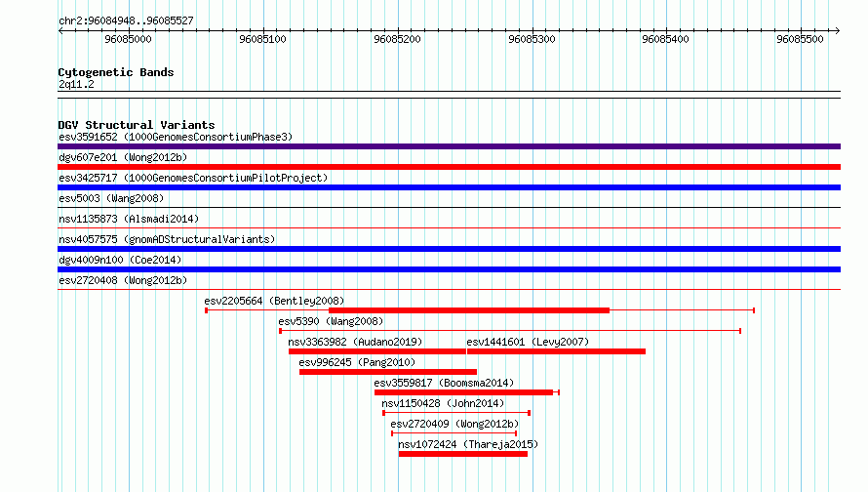Screen dimensions: 868x492
Task: Open esv5390 (Wang2008) variant label
Action: pyautogui.click(x=331, y=321)
